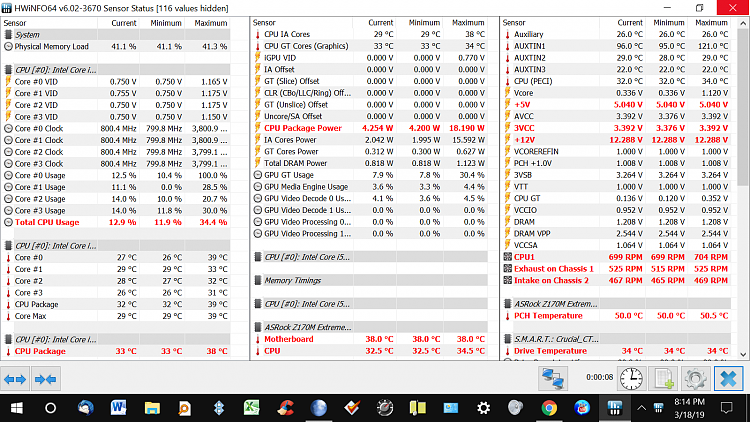Open the blue globe browser in the taskbar
The width and height of the screenshot is (750, 422).
[x=319, y=408]
